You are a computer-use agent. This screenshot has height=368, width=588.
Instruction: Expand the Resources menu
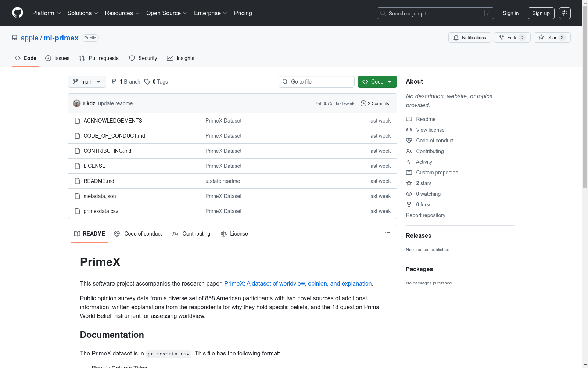click(122, 13)
